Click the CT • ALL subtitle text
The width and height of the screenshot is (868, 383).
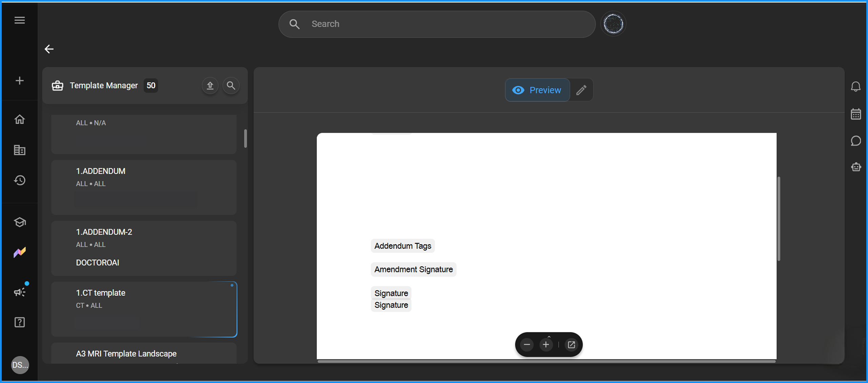coord(89,305)
